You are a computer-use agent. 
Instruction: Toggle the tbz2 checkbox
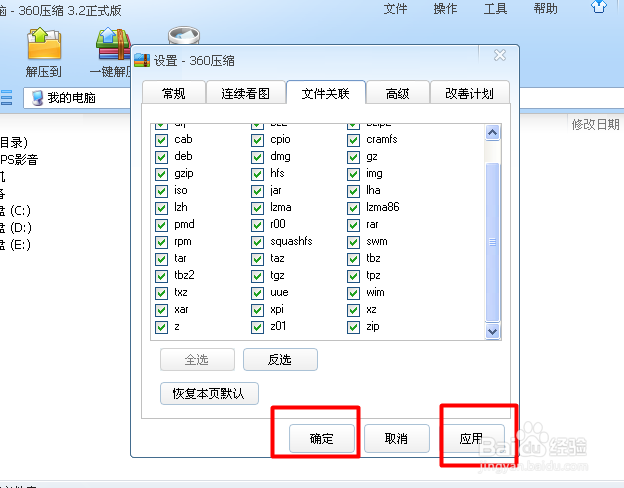(161, 276)
